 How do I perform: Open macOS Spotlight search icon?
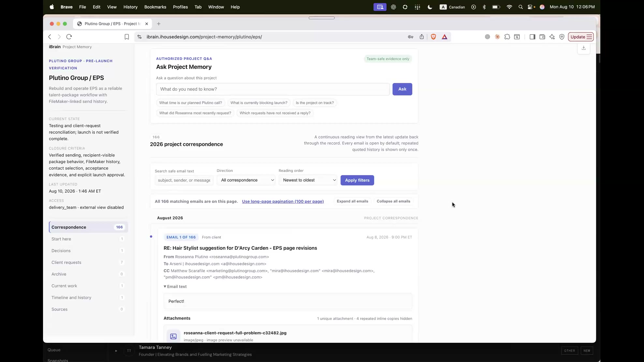click(520, 7)
